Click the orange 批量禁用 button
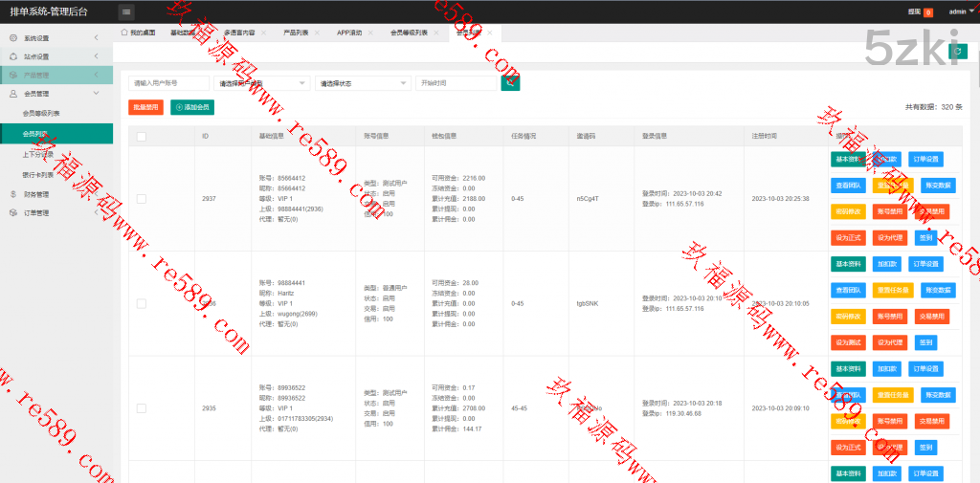980x483 pixels. pos(145,107)
